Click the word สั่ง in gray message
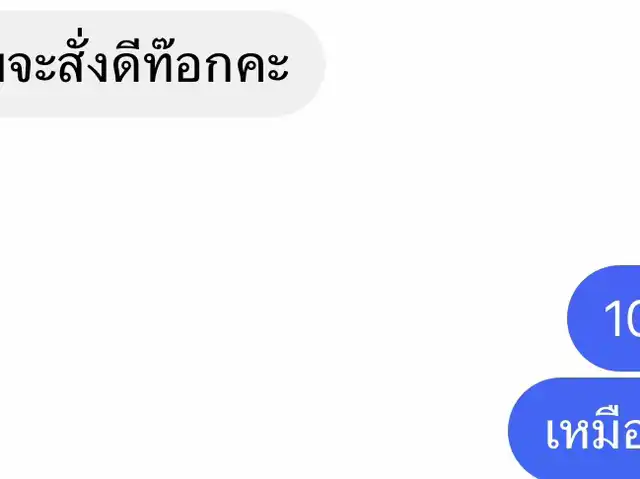This screenshot has width=640, height=479. pyautogui.click(x=85, y=61)
